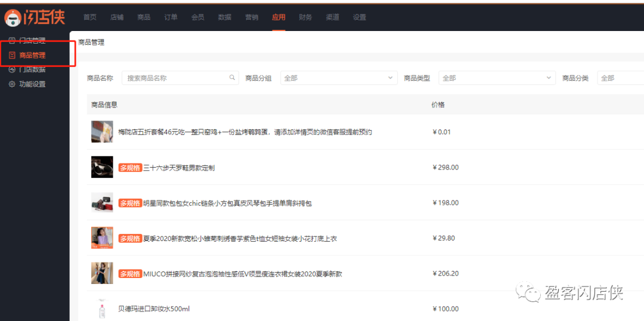Click the search magnifier icon in 商品名称

click(232, 78)
